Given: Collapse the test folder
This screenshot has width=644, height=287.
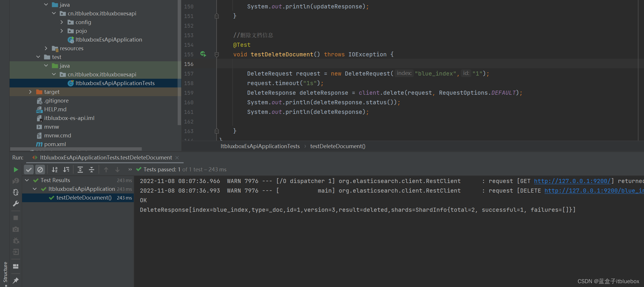Looking at the screenshot, I should click(38, 57).
